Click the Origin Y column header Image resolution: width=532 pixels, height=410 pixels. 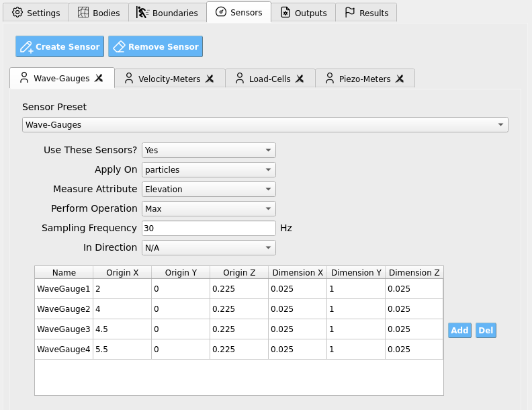181,272
